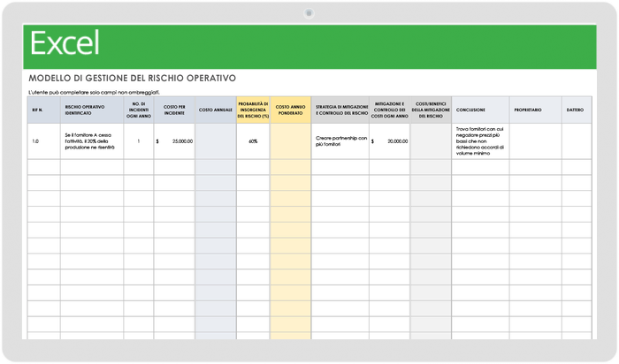The height and width of the screenshot is (364, 619).
Task: Click the risk description about fornitore A
Action: [92, 141]
